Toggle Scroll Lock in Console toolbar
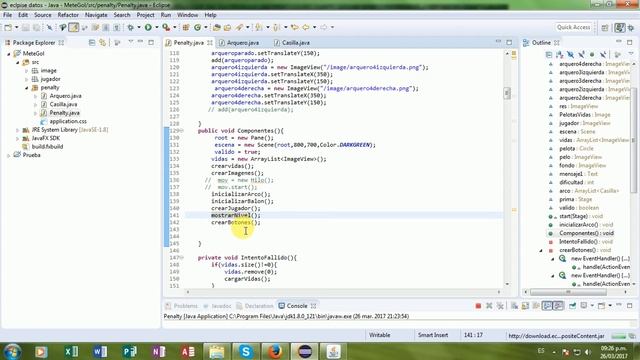640x360 pixels. click(525, 306)
